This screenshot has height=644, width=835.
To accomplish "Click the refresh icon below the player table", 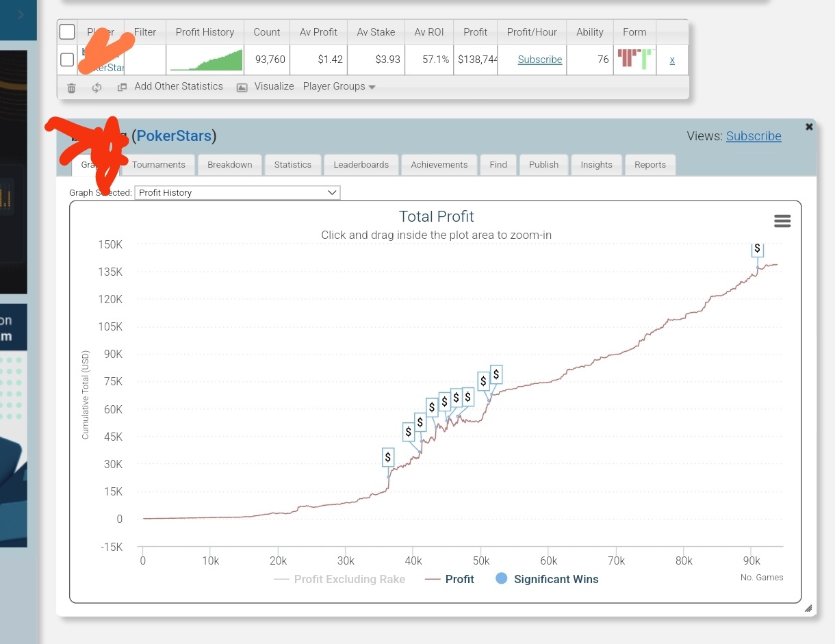I will pos(97,88).
